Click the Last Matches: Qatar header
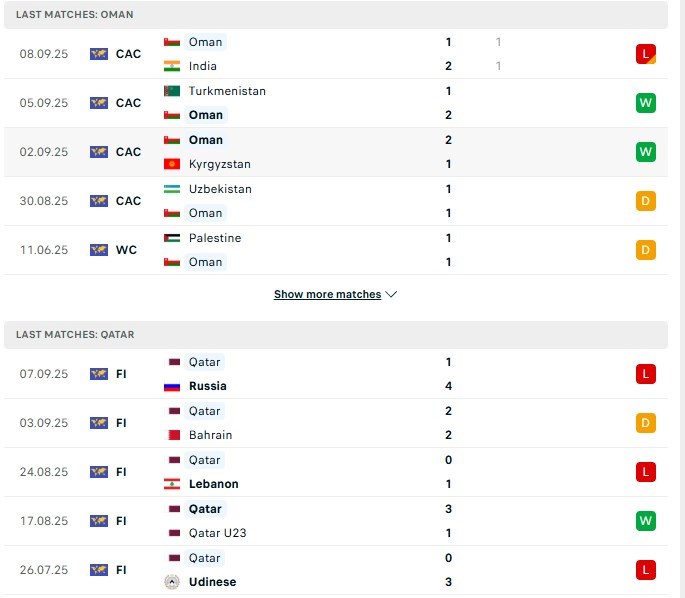 pyautogui.click(x=75, y=335)
